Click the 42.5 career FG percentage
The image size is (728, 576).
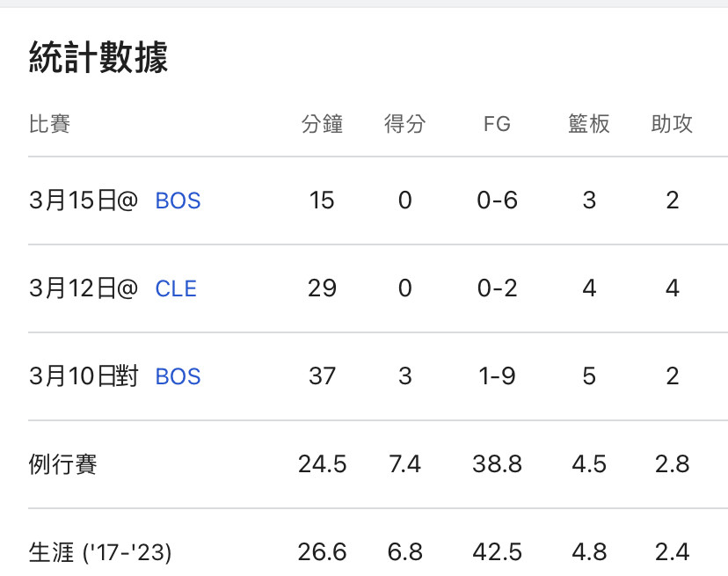tap(497, 552)
